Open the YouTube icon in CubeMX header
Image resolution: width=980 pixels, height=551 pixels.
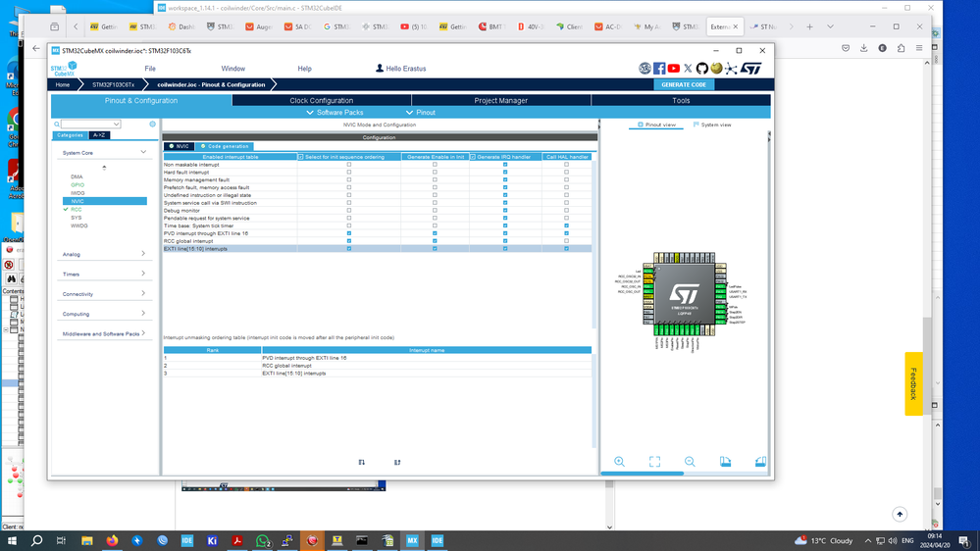coord(674,69)
